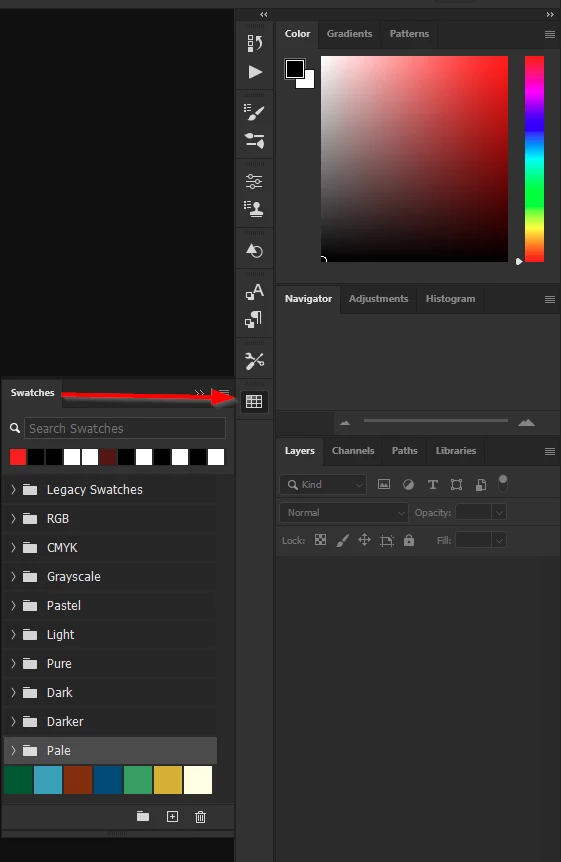Expand the RGB swatch folder
This screenshot has height=862, width=561.
point(13,518)
